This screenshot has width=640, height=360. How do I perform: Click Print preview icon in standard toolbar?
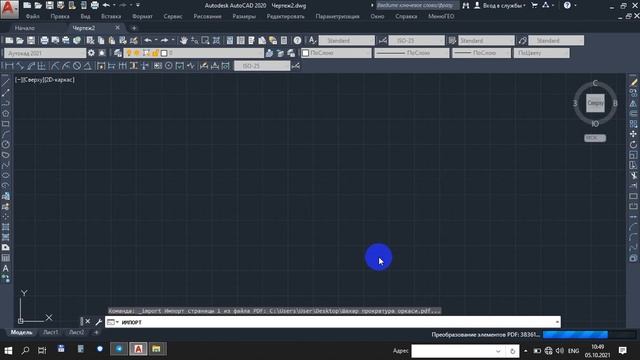(x=55, y=40)
